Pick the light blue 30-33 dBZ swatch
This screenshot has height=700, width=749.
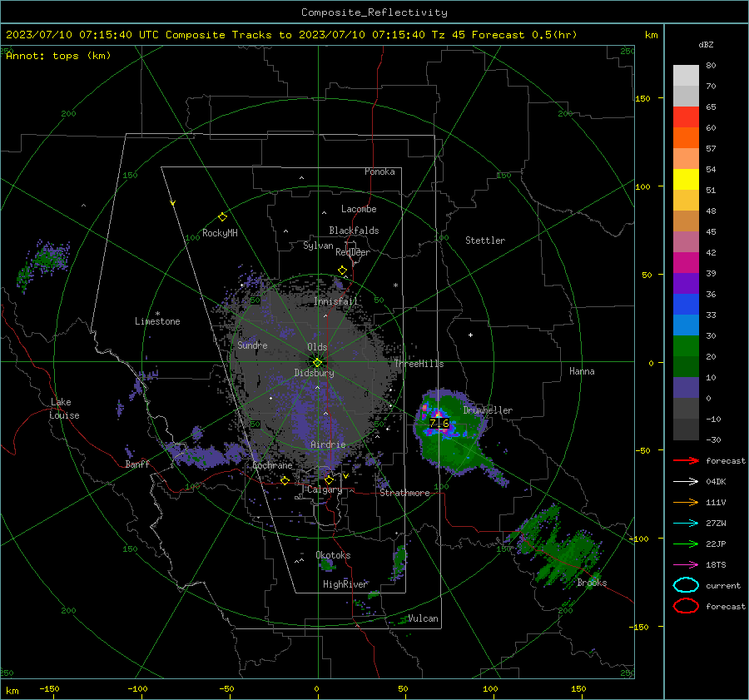tap(686, 325)
